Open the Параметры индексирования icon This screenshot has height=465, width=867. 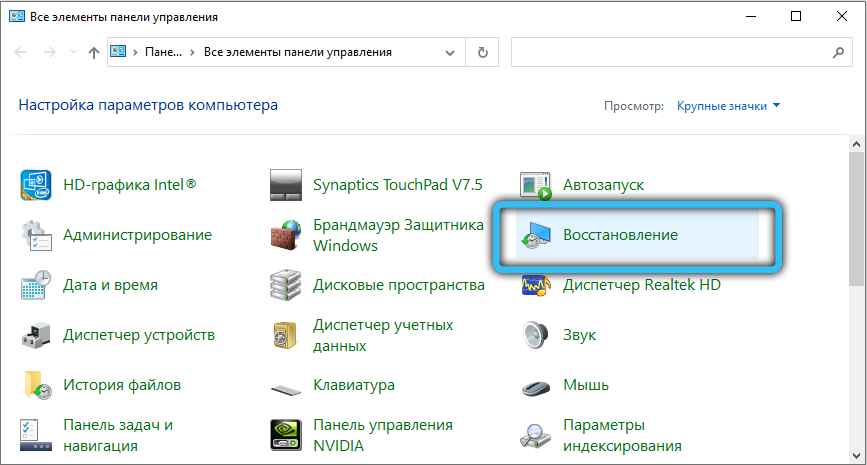coord(536,436)
